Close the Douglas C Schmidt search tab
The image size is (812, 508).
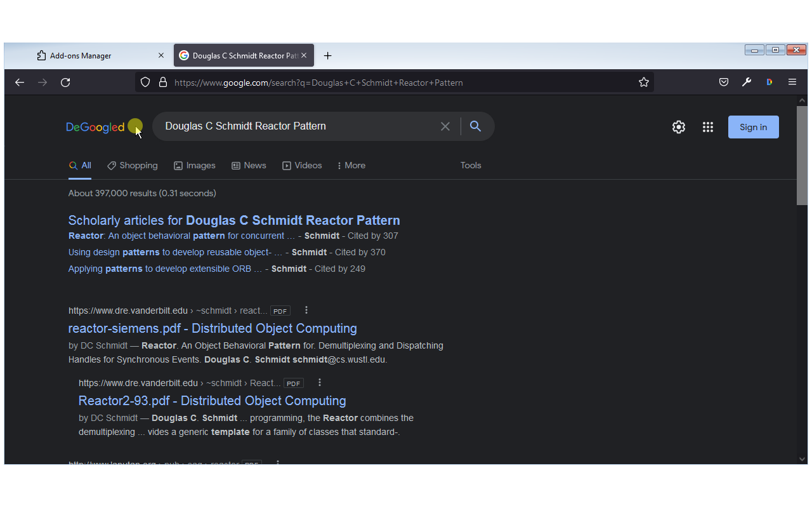304,56
